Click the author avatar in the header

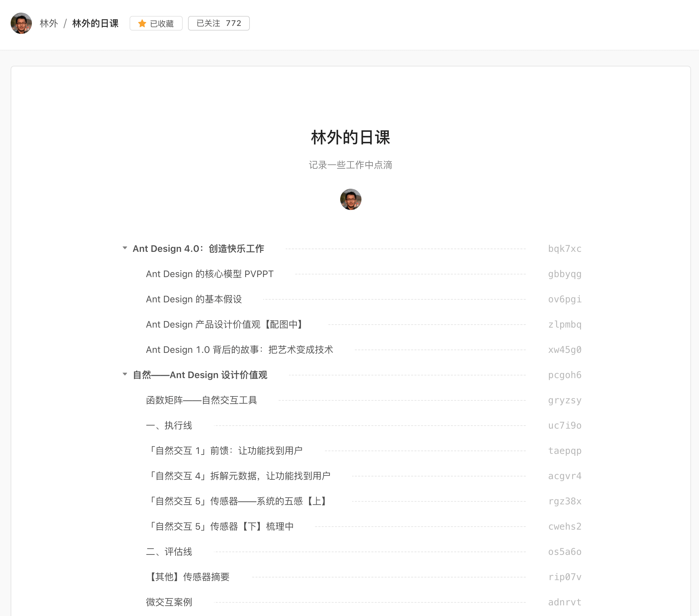pos(21,23)
